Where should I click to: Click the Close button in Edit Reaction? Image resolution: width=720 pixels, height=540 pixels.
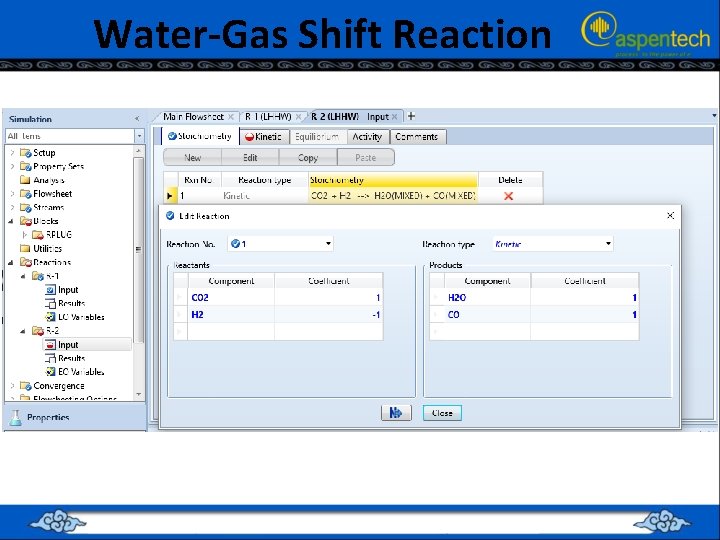[442, 413]
